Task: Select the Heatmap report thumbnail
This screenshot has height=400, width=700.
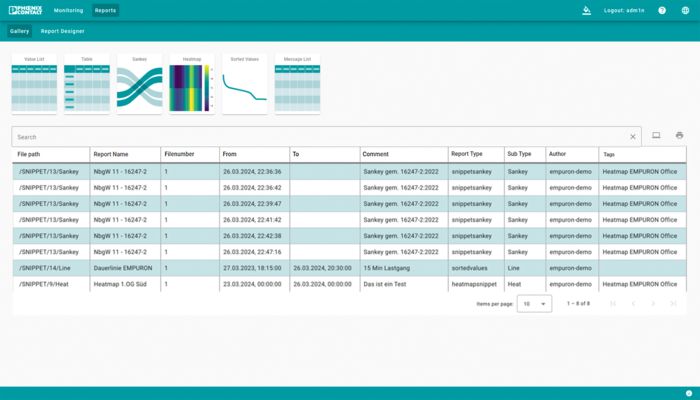Action: pos(192,84)
